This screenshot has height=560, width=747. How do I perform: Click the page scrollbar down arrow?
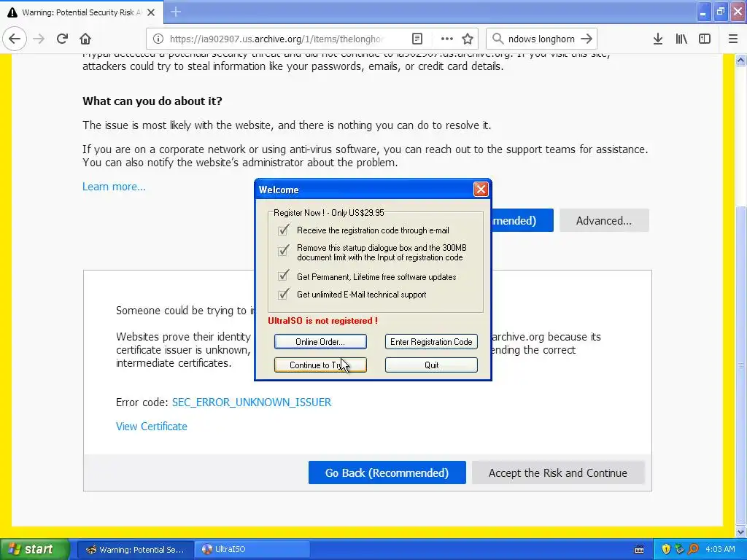(740, 532)
